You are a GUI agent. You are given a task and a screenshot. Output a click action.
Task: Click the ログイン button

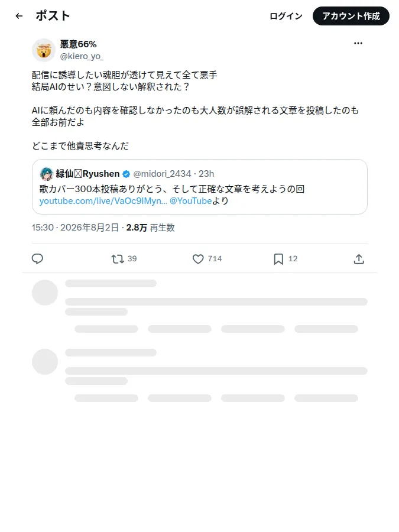(286, 16)
